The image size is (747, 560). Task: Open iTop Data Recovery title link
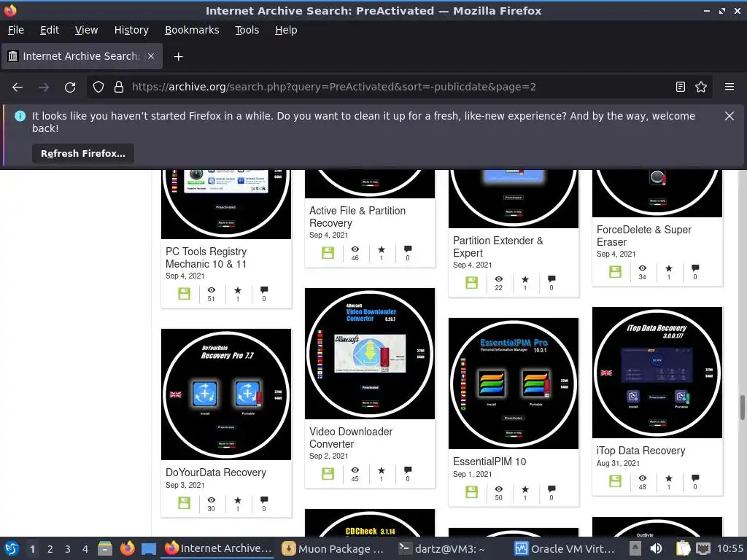click(x=640, y=451)
